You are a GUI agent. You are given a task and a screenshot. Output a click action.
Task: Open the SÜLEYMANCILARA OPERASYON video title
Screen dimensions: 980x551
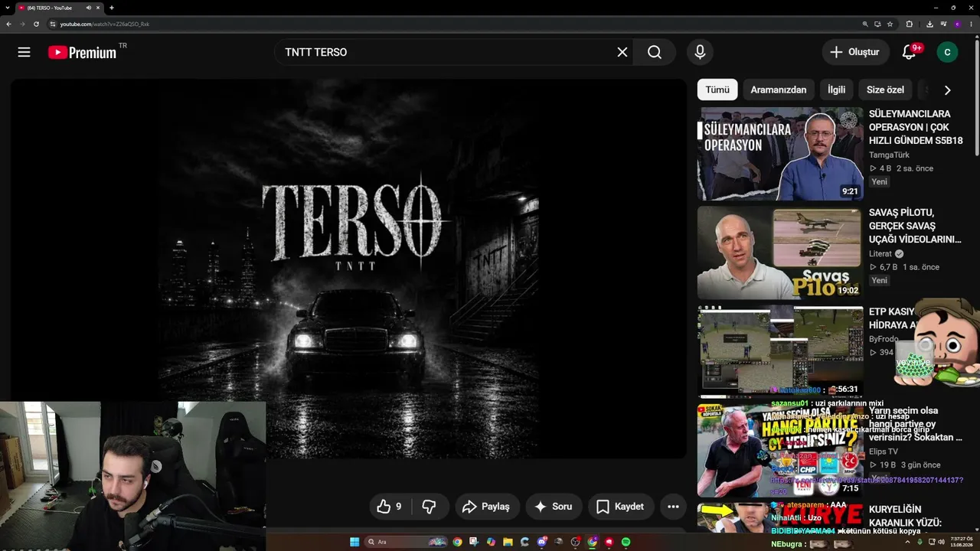click(x=916, y=127)
